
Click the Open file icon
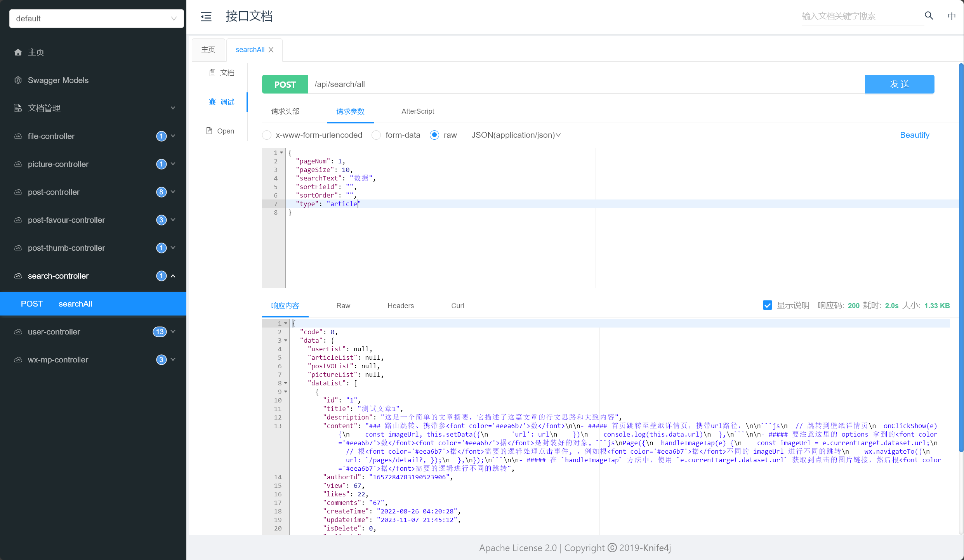pyautogui.click(x=209, y=131)
